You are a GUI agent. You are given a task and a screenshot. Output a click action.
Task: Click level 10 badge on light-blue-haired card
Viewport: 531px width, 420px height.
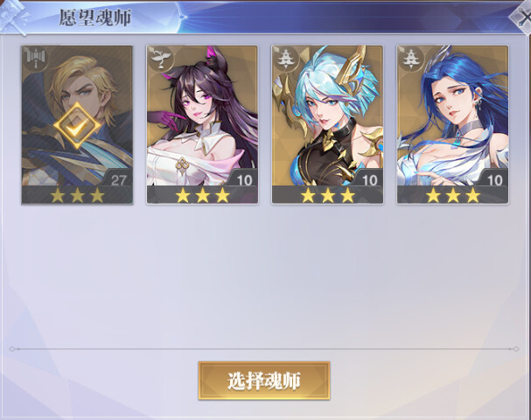click(x=368, y=178)
